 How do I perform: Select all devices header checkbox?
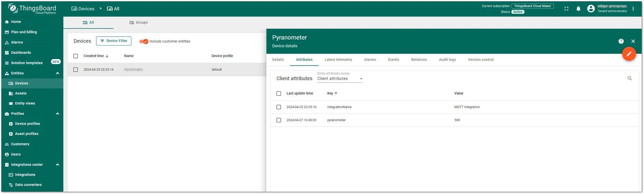[75, 56]
